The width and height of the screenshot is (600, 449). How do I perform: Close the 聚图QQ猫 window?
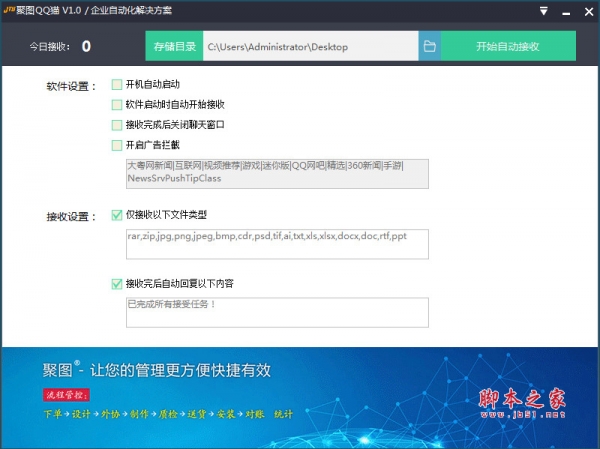586,12
